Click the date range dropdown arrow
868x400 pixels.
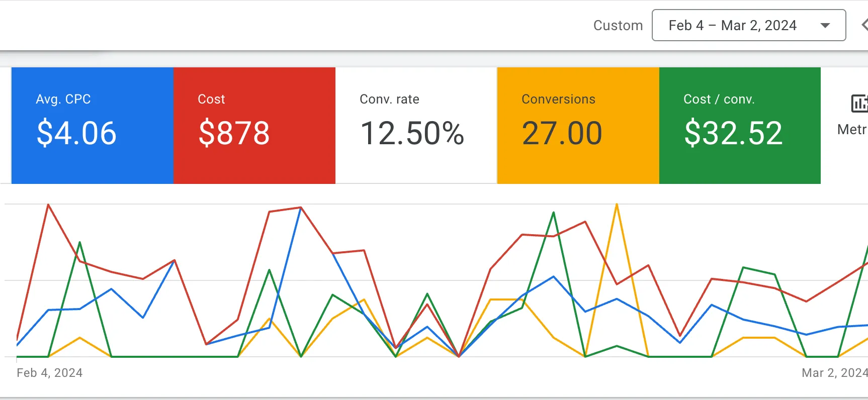pos(825,26)
